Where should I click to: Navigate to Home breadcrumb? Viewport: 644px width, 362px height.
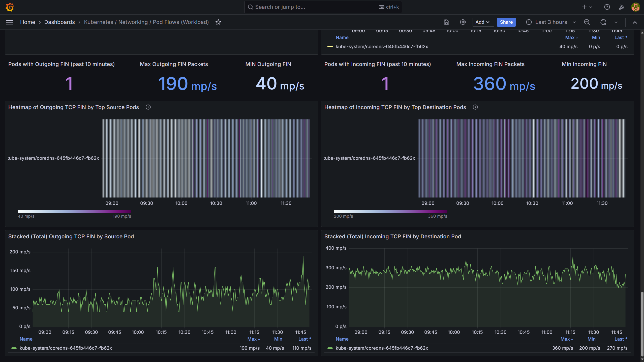[27, 22]
